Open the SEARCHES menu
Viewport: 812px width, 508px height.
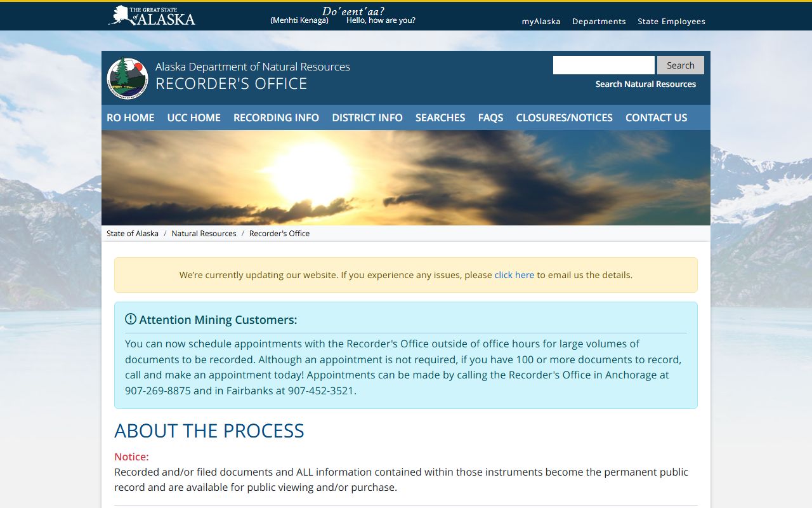click(x=440, y=117)
